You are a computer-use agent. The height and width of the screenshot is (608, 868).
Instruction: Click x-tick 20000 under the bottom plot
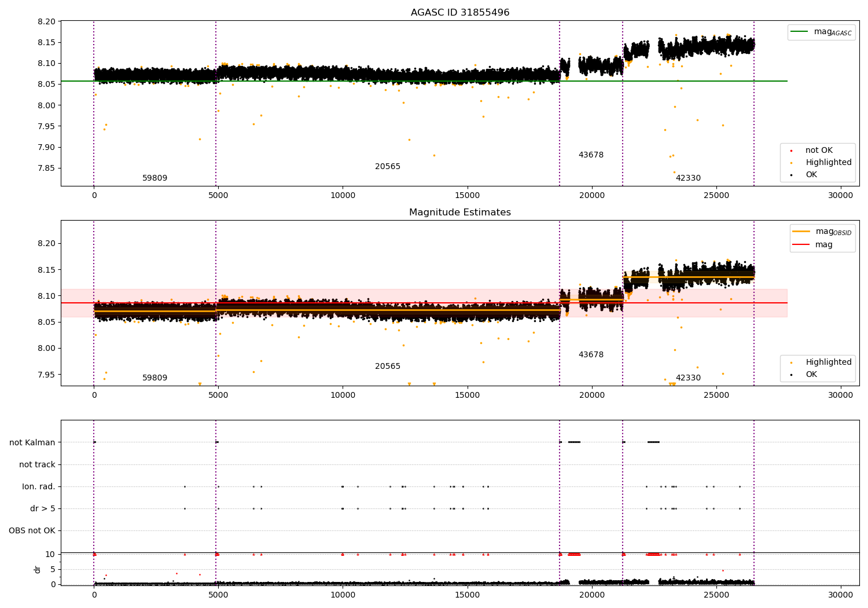[592, 595]
